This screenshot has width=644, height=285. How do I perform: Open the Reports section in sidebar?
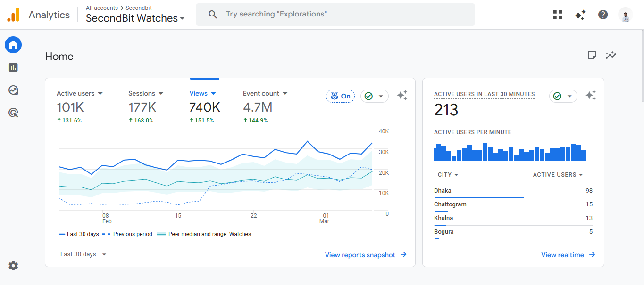click(x=13, y=67)
